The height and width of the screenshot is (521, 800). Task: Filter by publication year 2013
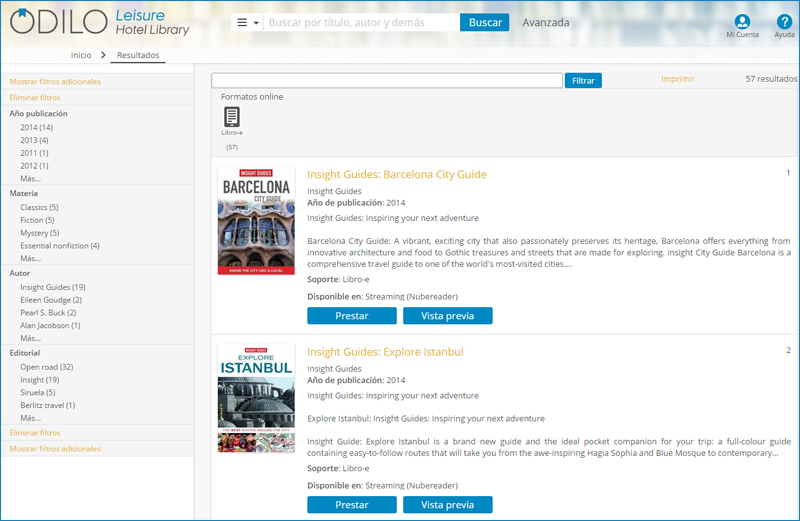click(34, 140)
